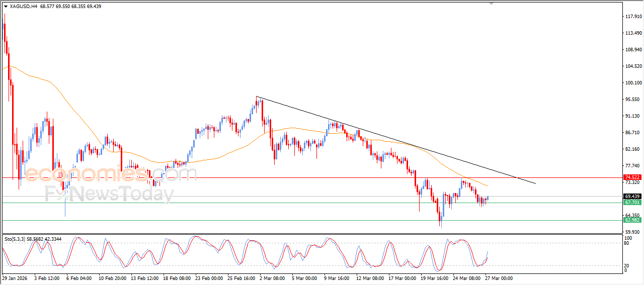Screen dimensions: 644x285
Task: Click the 100.100 price axis label
Action: tap(633, 82)
